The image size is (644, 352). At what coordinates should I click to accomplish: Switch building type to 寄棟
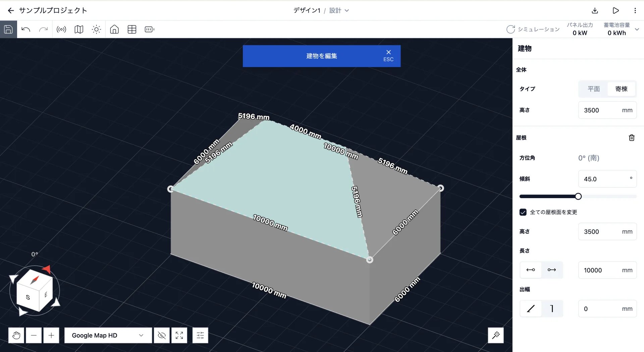tap(621, 89)
